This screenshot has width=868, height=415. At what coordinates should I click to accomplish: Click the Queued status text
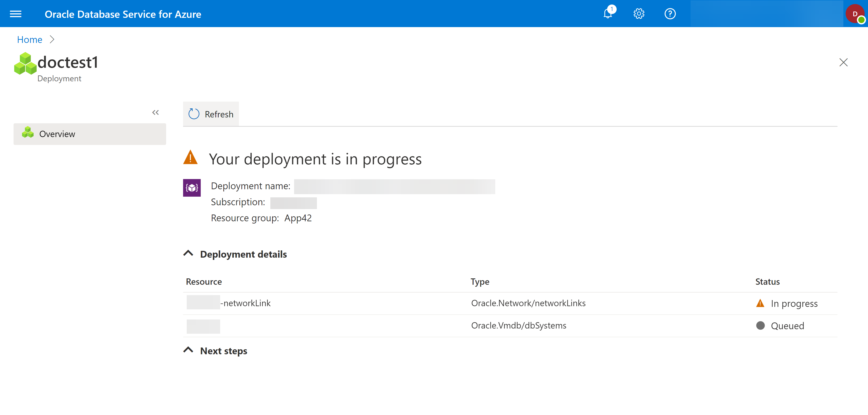point(788,326)
